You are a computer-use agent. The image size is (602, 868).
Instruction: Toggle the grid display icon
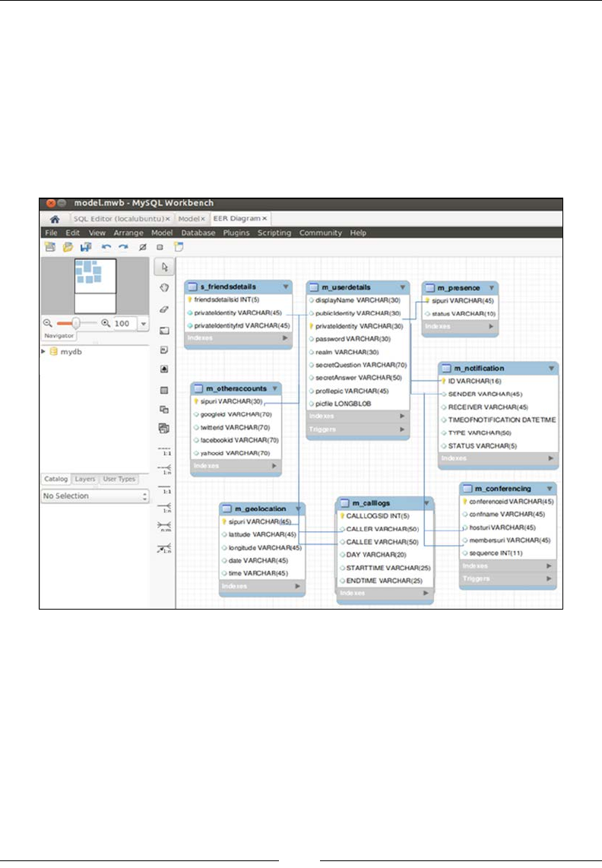143,247
